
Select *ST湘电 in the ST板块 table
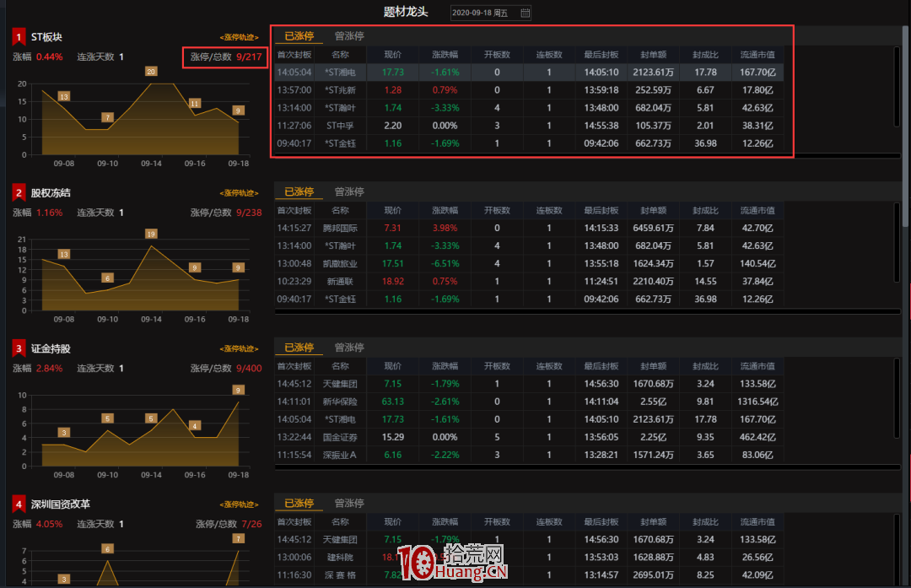pos(529,72)
